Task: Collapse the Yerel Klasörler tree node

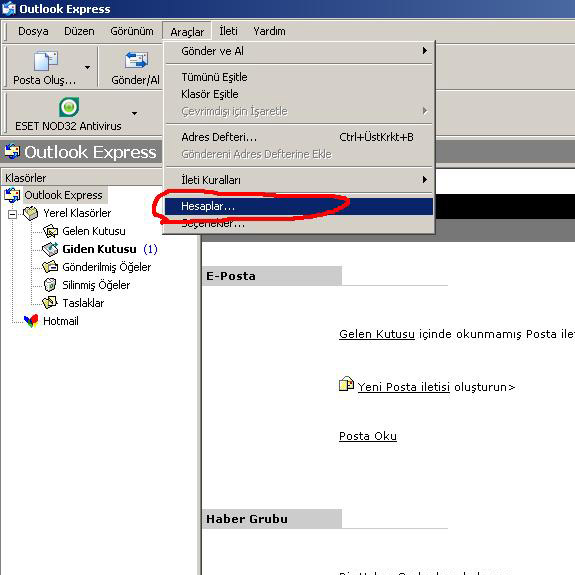Action: click(x=12, y=214)
